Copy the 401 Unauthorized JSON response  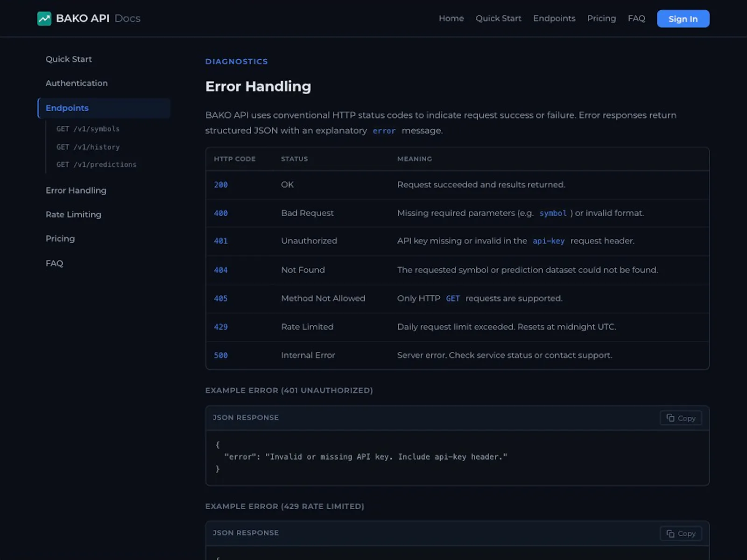(681, 418)
